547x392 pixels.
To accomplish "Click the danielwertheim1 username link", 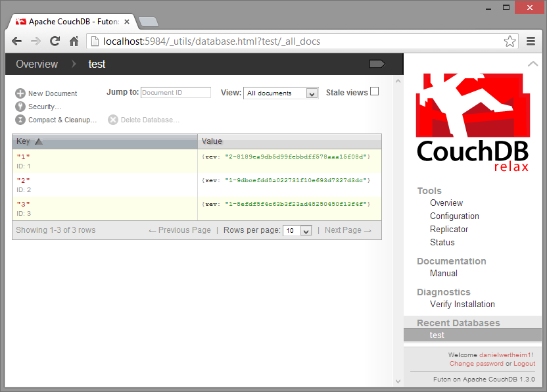I will click(505, 355).
